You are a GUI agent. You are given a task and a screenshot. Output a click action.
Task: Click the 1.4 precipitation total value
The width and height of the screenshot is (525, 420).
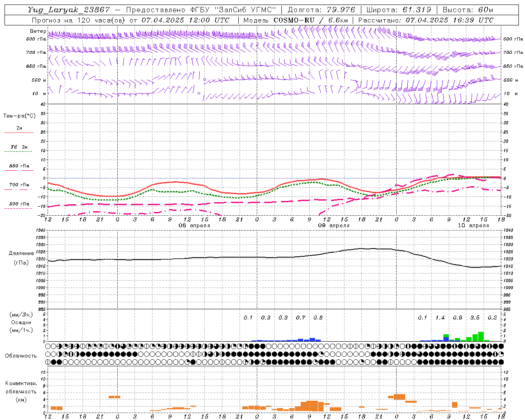pos(440,318)
